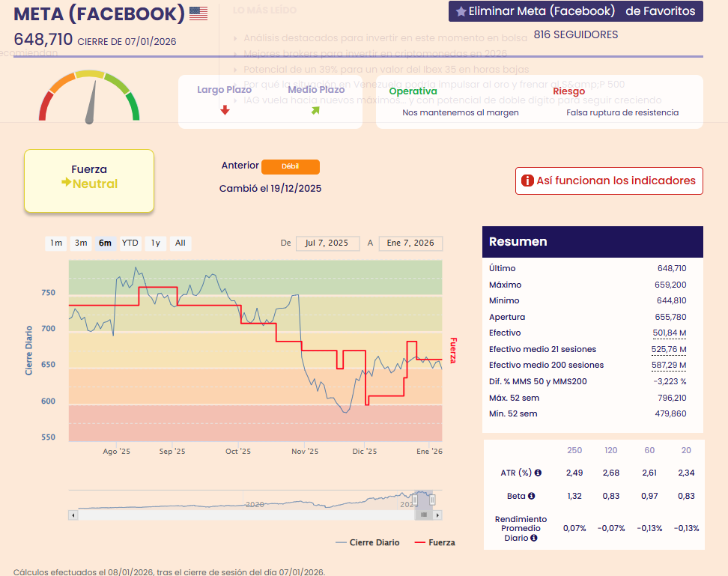Image resolution: width=728 pixels, height=576 pixels.
Task: Click the 250 column header
Action: tap(574, 450)
